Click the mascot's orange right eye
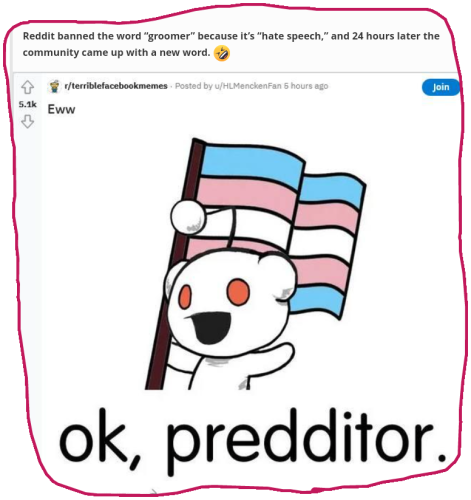 click(x=238, y=292)
